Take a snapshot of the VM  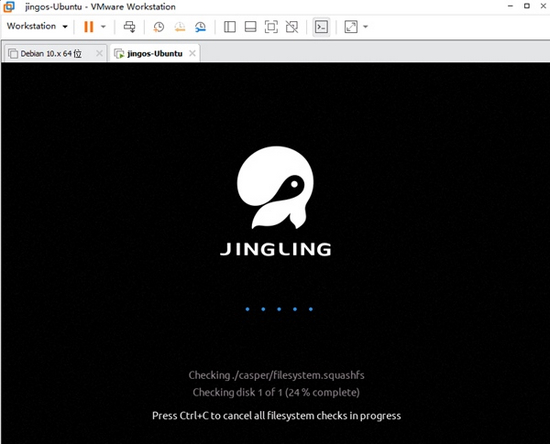[159, 27]
